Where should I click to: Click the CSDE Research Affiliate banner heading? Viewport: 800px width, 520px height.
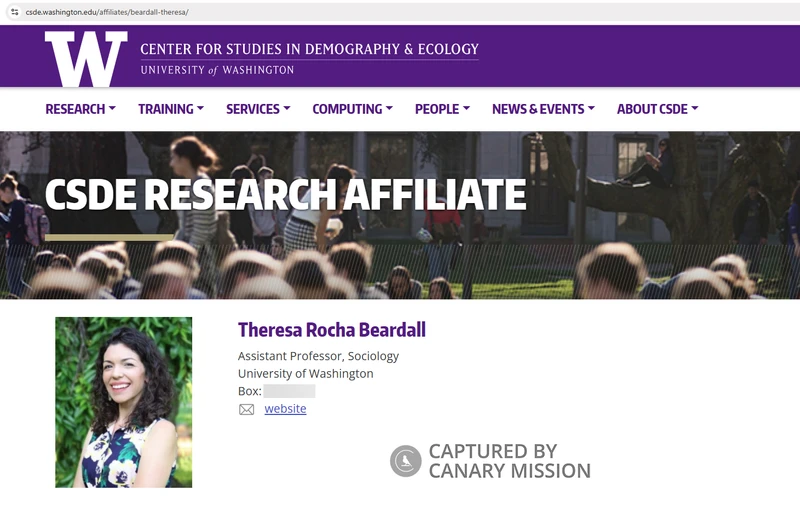(x=285, y=194)
